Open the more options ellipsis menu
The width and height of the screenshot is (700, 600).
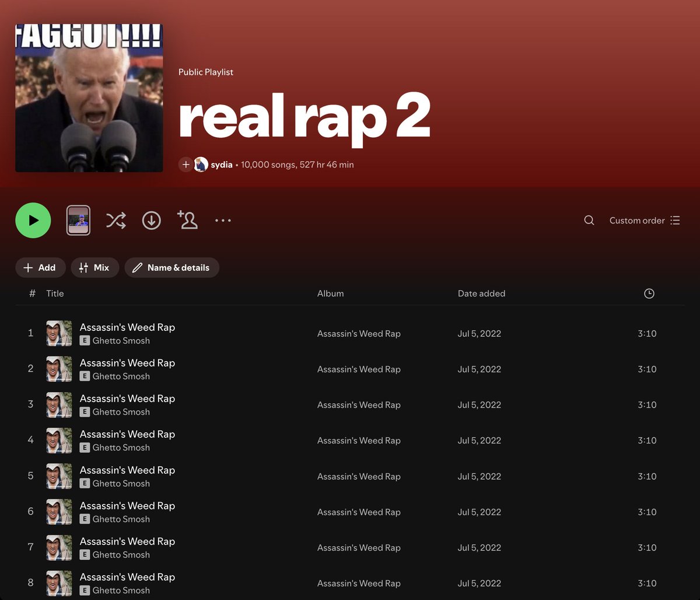223,221
